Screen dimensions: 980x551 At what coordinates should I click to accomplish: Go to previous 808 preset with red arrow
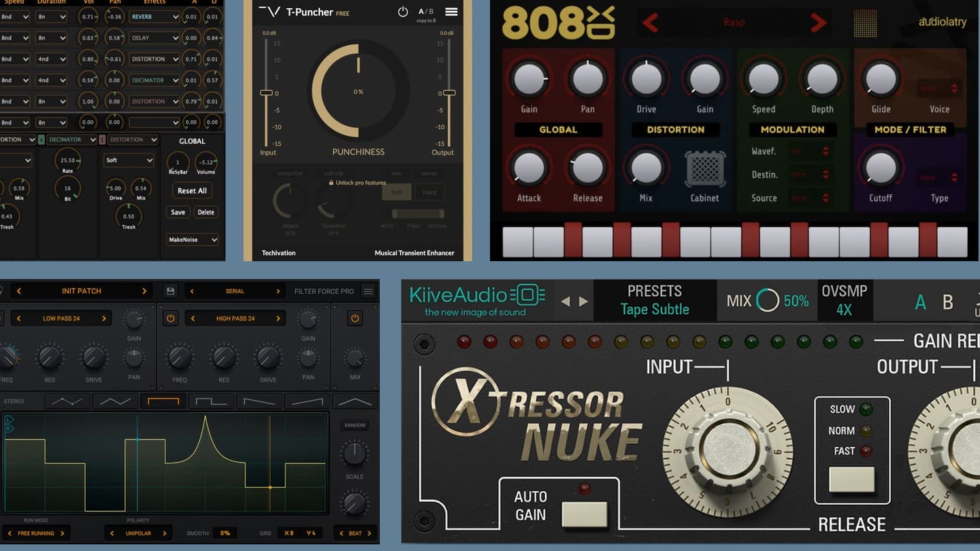coord(651,23)
